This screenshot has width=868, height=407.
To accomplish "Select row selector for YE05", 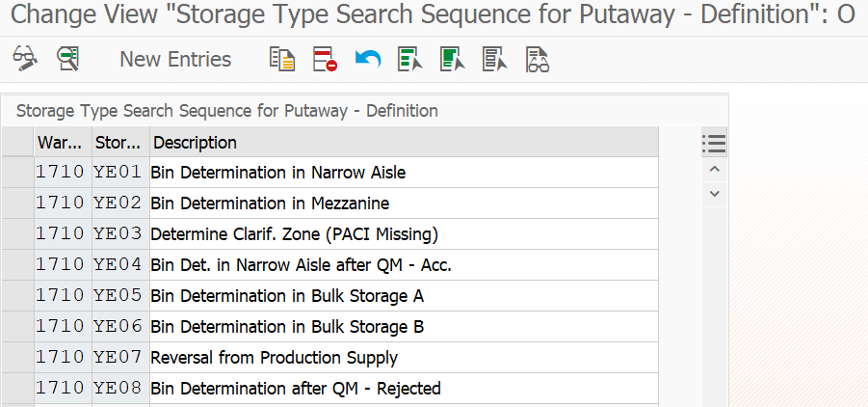I will tap(17, 296).
